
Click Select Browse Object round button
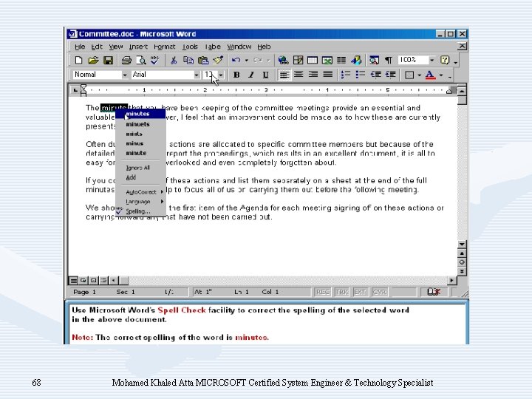click(x=461, y=262)
